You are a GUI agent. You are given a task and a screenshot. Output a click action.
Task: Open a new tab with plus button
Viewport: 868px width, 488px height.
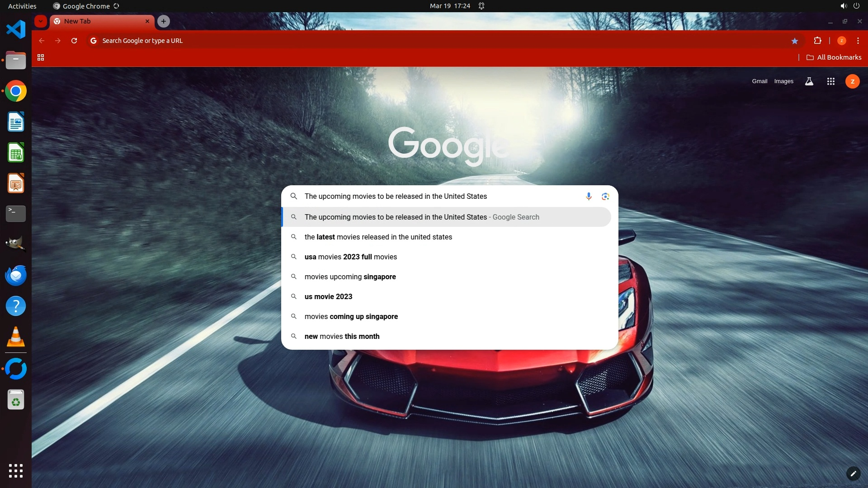[x=164, y=21]
